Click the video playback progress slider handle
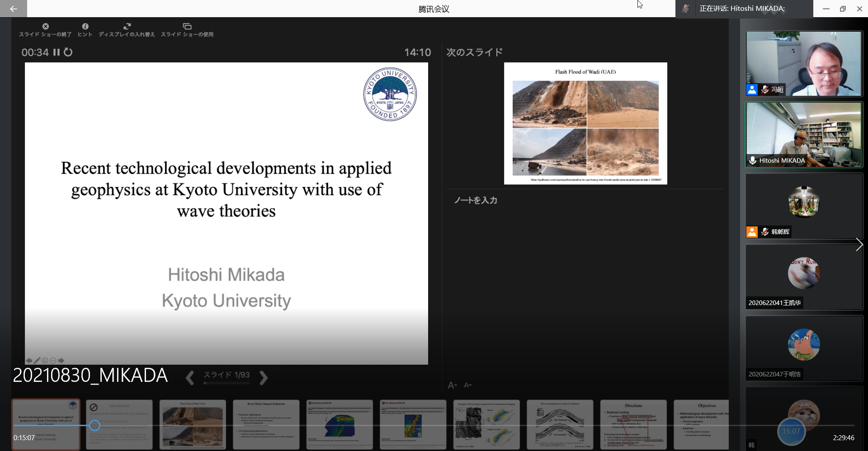Viewport: 868px width, 451px height. [x=94, y=425]
